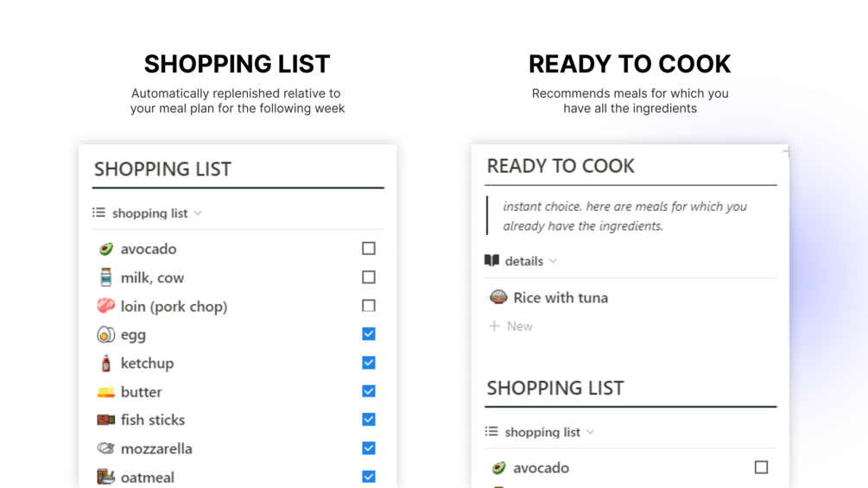Add a New ready-to-cook entry
Image resolution: width=868 pixels, height=488 pixels.
(x=510, y=326)
